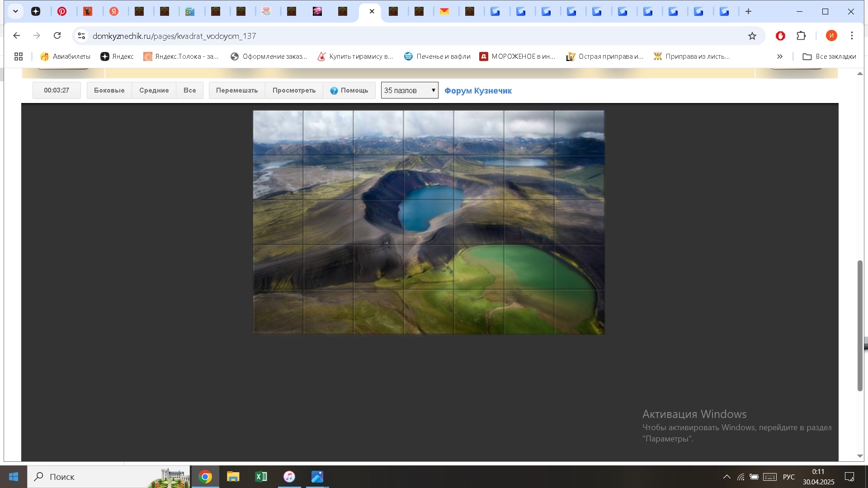Open МОРОЖЕНОЕ в ин... bookmark

tap(518, 56)
